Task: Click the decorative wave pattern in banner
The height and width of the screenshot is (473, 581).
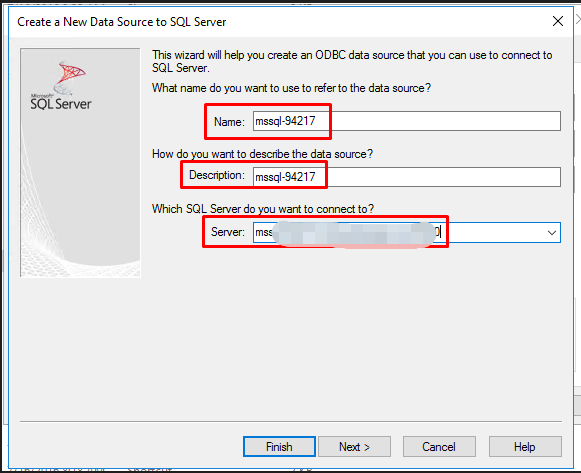Action: point(80,222)
